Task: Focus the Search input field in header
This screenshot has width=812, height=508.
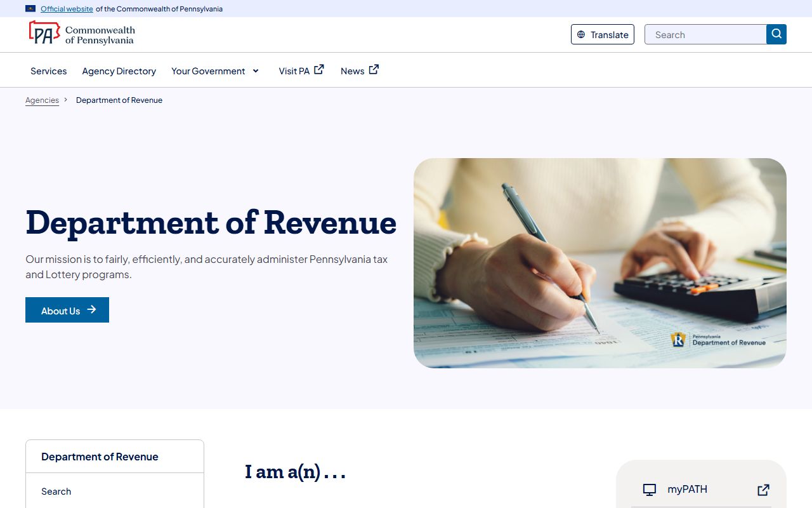Action: coord(705,34)
